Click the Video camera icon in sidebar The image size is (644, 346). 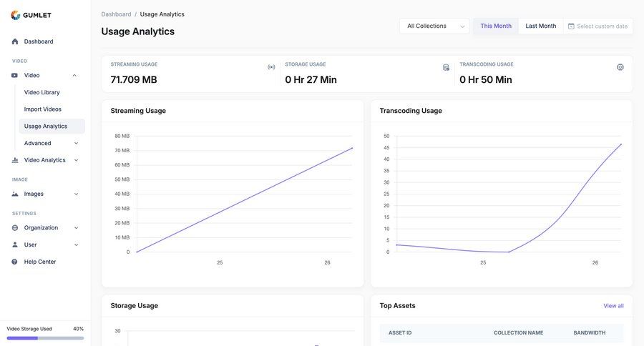15,76
